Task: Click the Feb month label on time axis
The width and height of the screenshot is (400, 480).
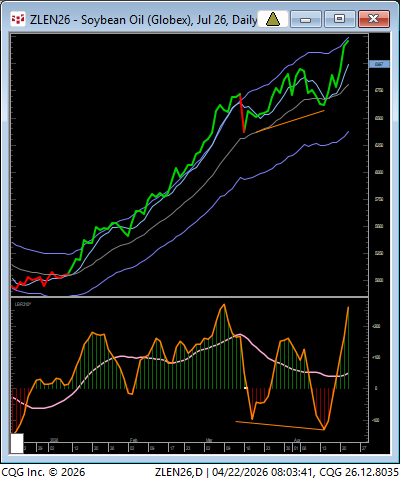Action: click(133, 440)
